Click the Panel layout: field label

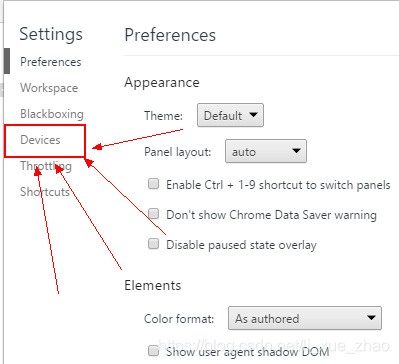click(178, 152)
